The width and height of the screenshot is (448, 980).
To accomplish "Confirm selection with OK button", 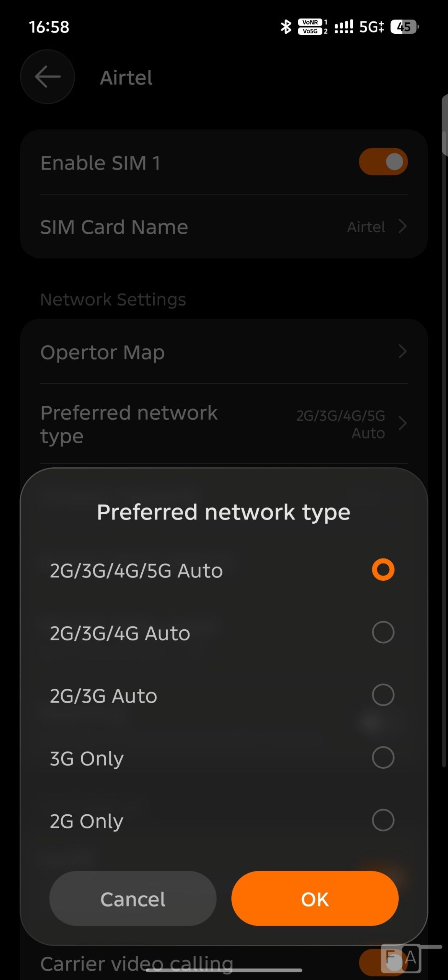I will [x=315, y=899].
